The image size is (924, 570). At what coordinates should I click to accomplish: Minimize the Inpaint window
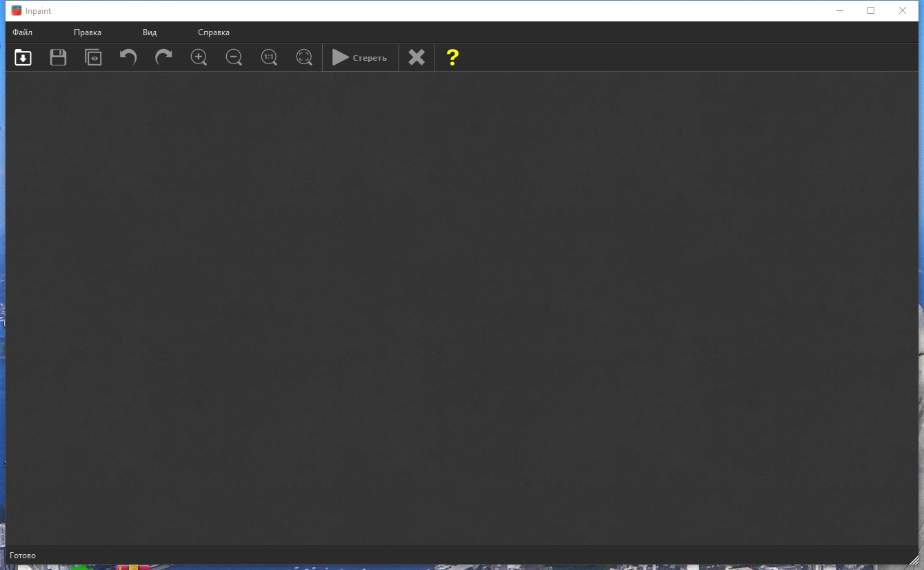click(839, 10)
